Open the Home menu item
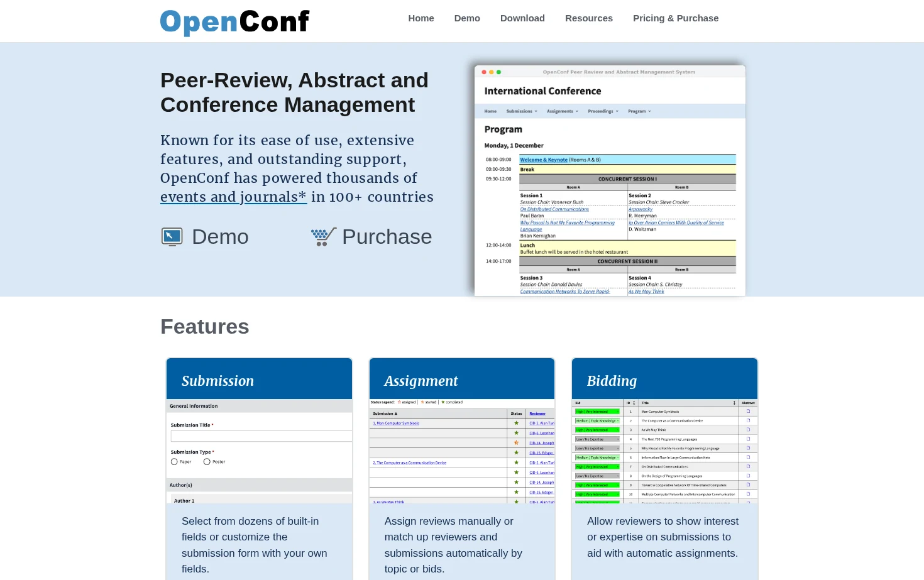The height and width of the screenshot is (580, 924). click(421, 18)
